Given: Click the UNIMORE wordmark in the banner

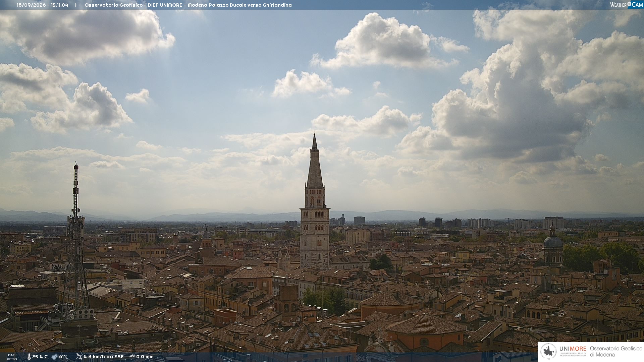Looking at the screenshot, I should click(573, 349).
